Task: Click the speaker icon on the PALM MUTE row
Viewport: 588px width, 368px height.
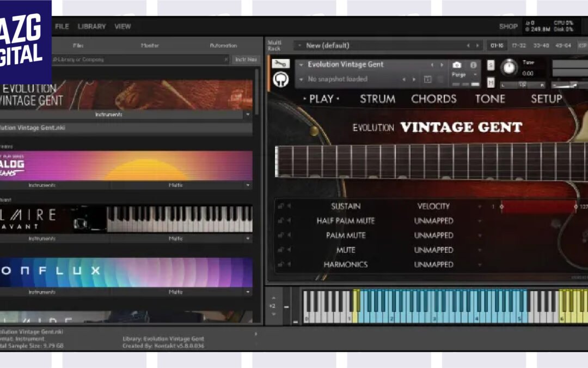Action: [289, 235]
